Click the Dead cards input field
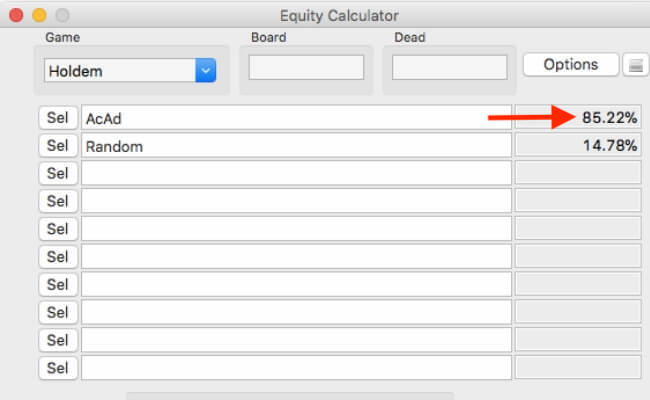 tap(449, 68)
